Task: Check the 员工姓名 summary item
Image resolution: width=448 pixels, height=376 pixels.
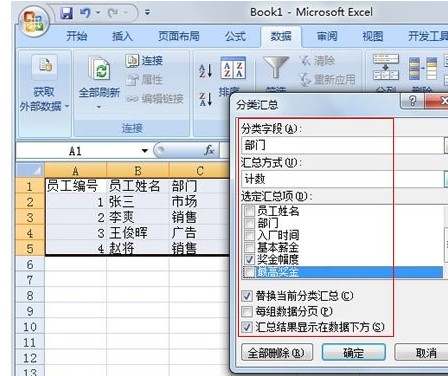Action: 249,211
